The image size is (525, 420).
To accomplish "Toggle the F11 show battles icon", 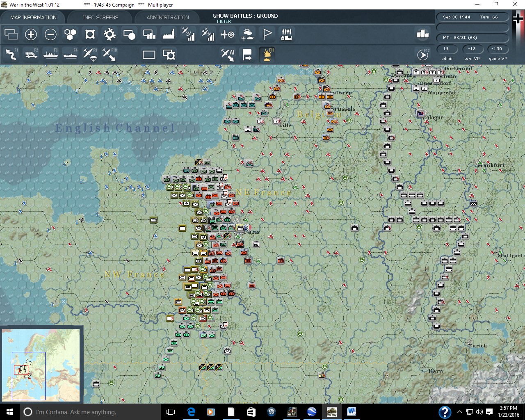I will [x=267, y=55].
